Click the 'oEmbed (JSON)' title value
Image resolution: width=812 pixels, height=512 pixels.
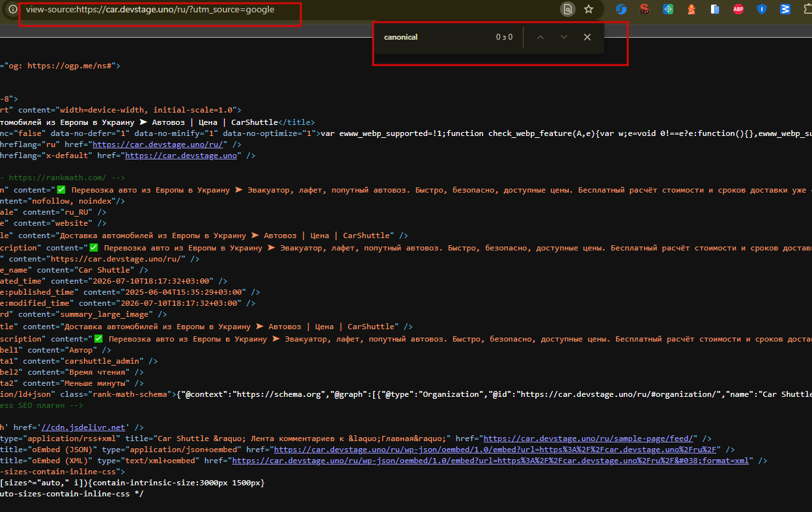[63, 450]
